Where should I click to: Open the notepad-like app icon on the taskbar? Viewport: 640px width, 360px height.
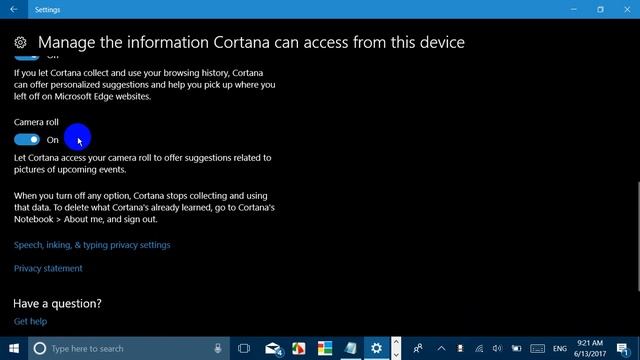[351, 349]
